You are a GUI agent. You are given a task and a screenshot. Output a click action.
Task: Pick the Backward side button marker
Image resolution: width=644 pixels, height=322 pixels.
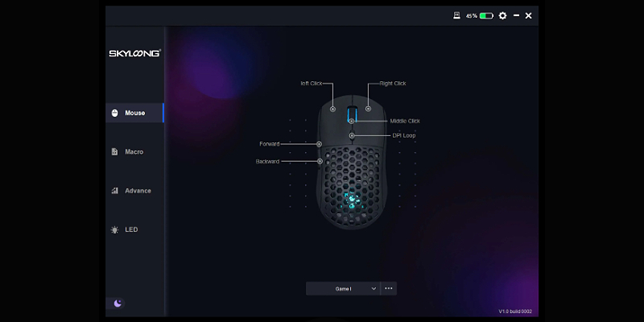319,161
